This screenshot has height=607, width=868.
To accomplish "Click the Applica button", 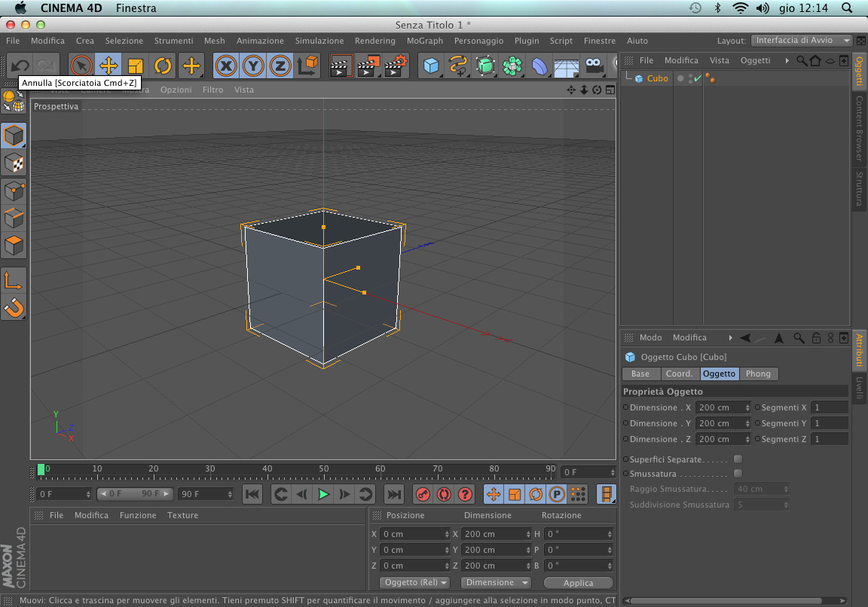I will (579, 583).
